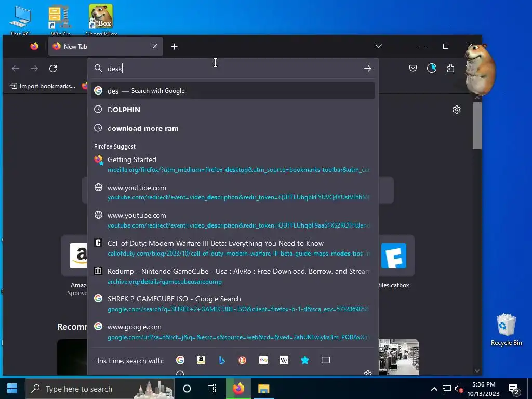Image resolution: width=532 pixels, height=399 pixels.
Task: Open the list all tabs chevron
Action: [379, 46]
